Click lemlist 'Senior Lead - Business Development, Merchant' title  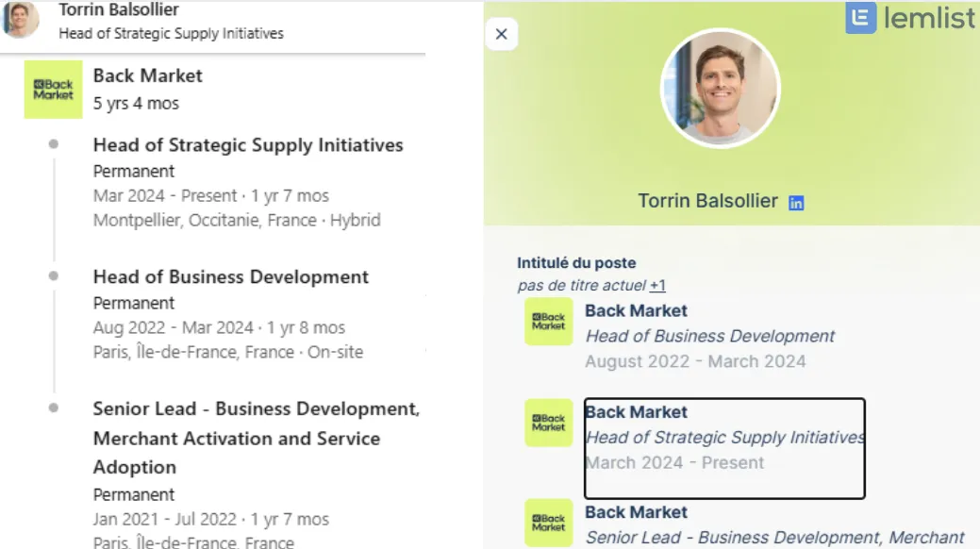775,538
